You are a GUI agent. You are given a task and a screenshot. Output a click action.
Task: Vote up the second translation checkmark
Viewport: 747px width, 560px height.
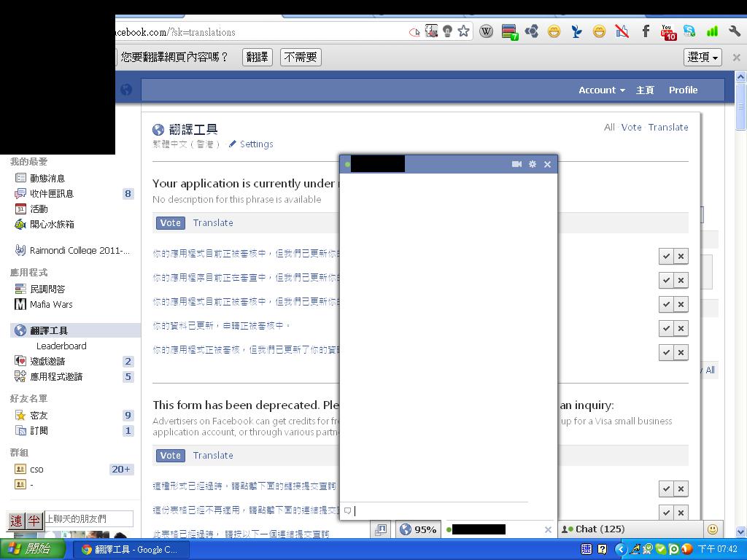click(666, 280)
